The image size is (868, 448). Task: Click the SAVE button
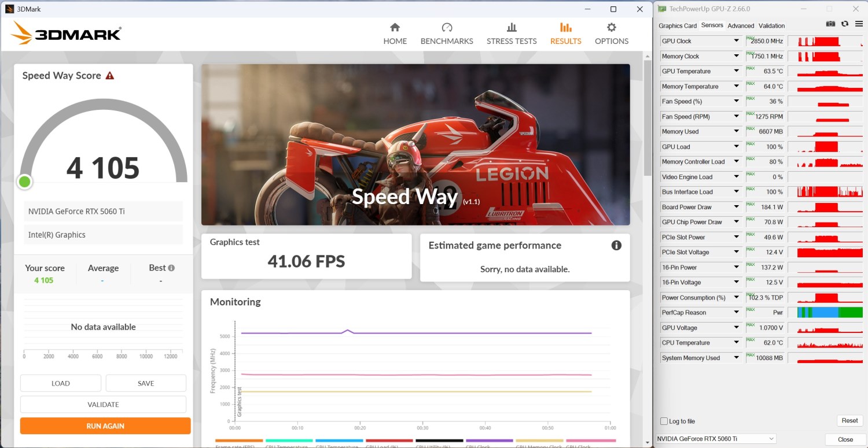[x=146, y=383]
